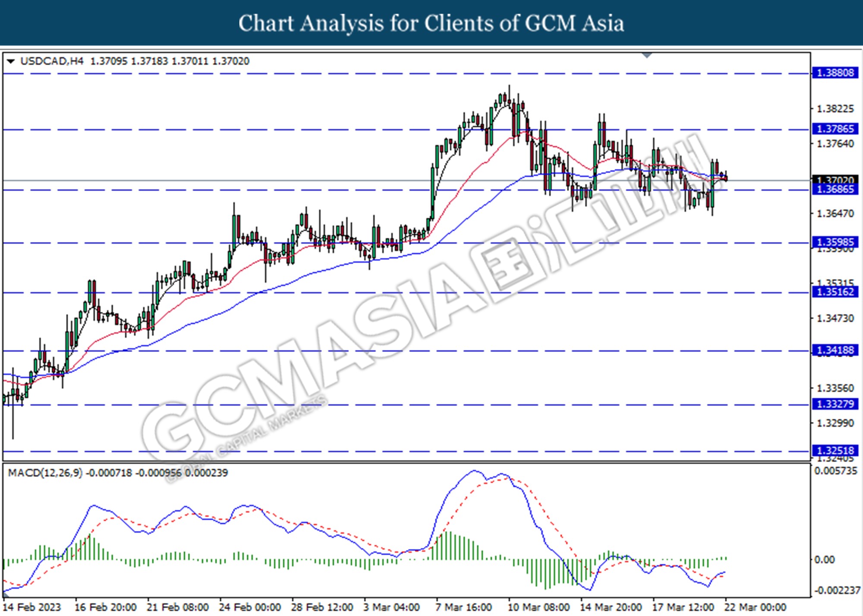Click the 22 Mar 00:00 time label
This screenshot has width=863, height=616.
coord(755,607)
